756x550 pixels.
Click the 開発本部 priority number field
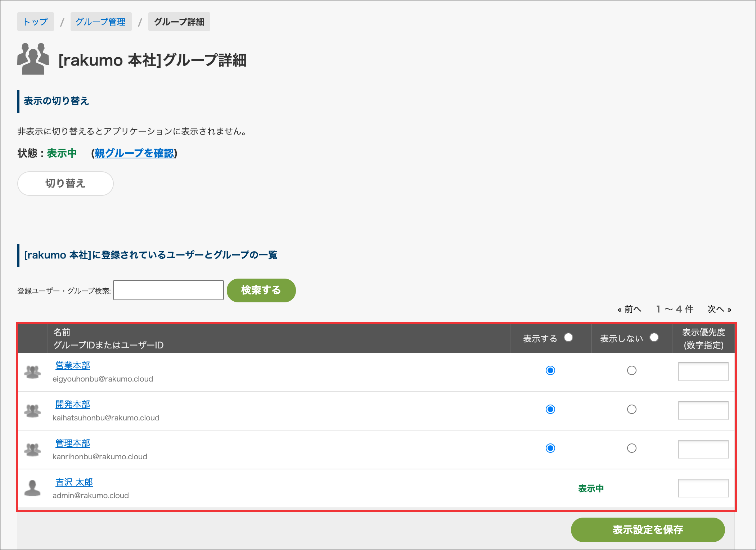pos(703,410)
